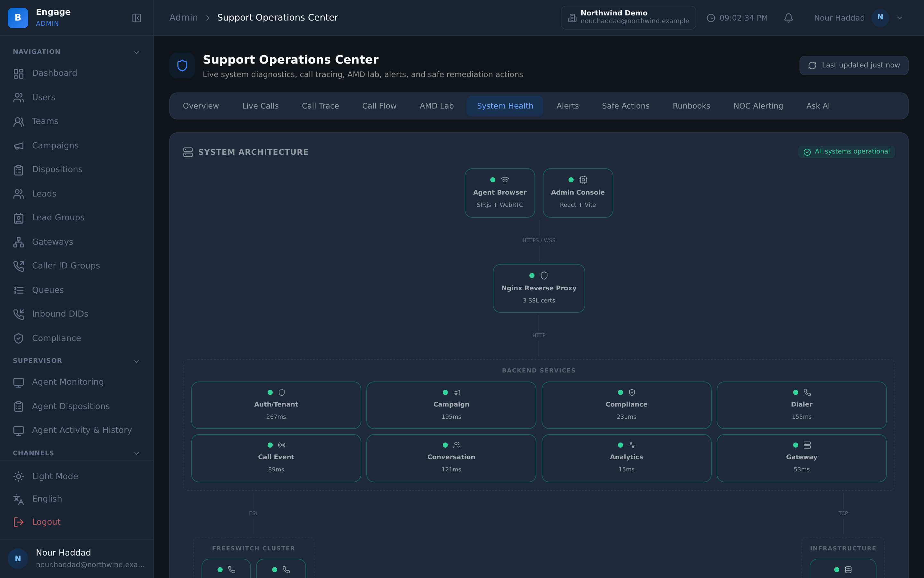Click the Caller ID Groups phone icon
Screen dimensions: 924x578
click(x=18, y=266)
